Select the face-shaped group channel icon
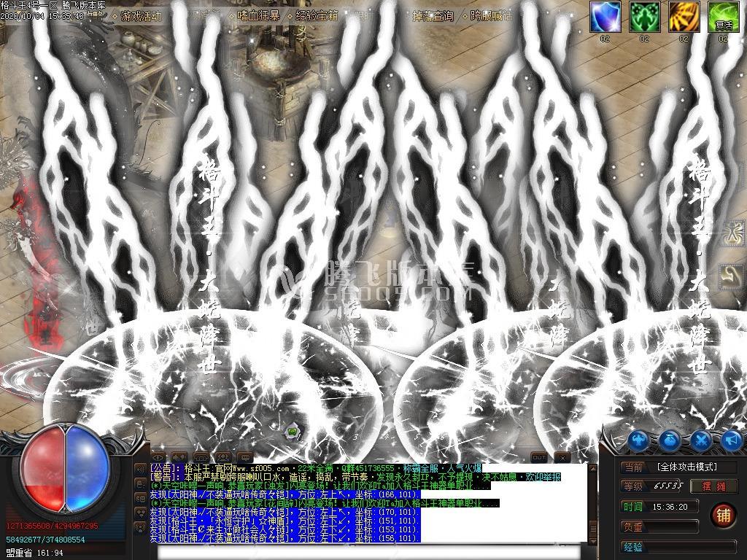 point(141,498)
